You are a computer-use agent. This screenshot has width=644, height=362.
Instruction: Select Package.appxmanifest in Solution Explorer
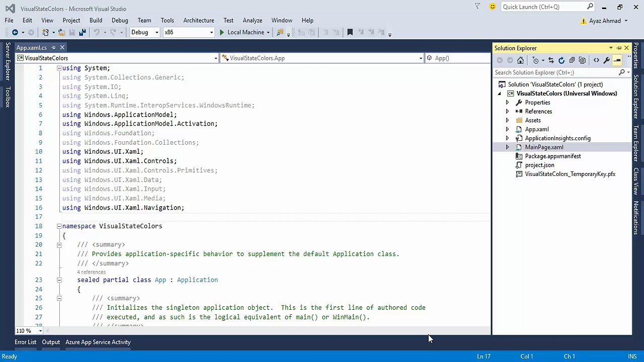(553, 156)
